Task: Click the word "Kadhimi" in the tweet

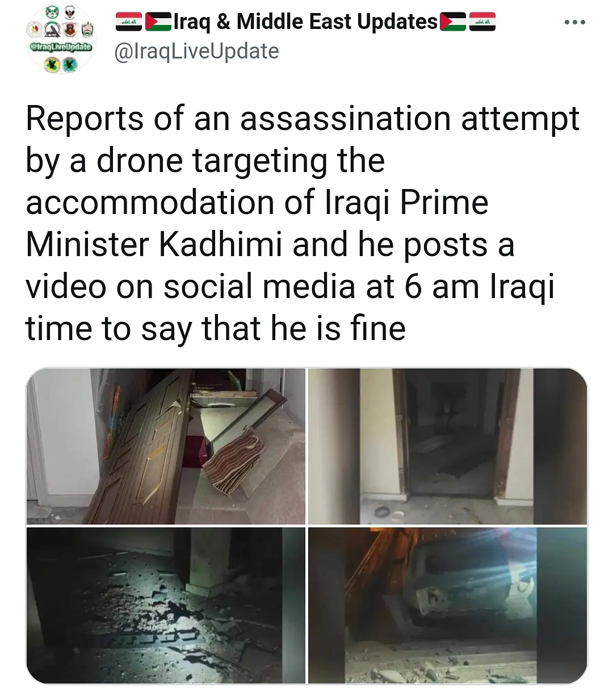Action: tap(220, 245)
